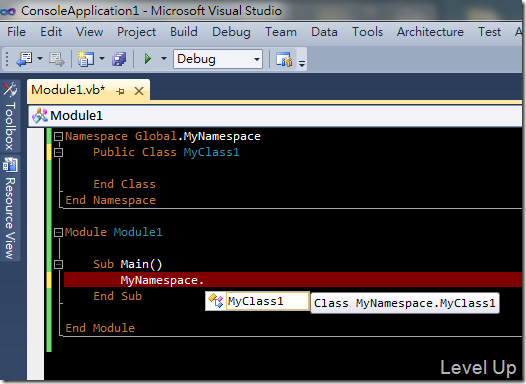Click the 'End Sub' code line
The width and height of the screenshot is (526, 384).
point(117,296)
